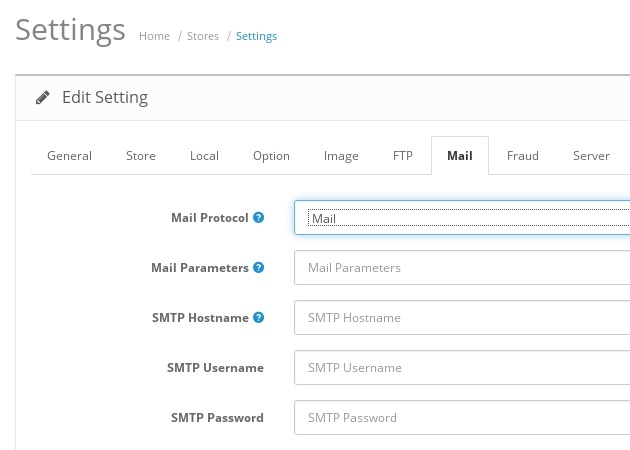This screenshot has width=630, height=450.
Task: Open the Server tab
Action: [x=591, y=155]
